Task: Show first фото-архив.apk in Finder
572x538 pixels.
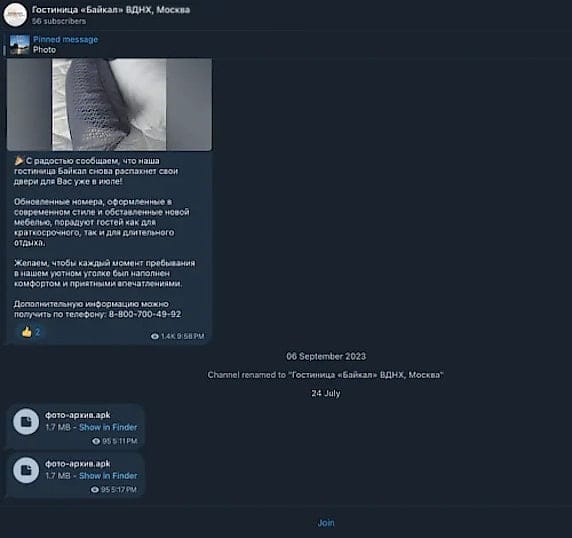Action: (108, 427)
